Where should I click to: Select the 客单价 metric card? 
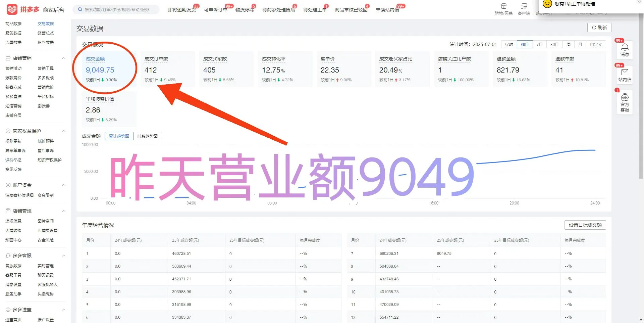tap(344, 69)
